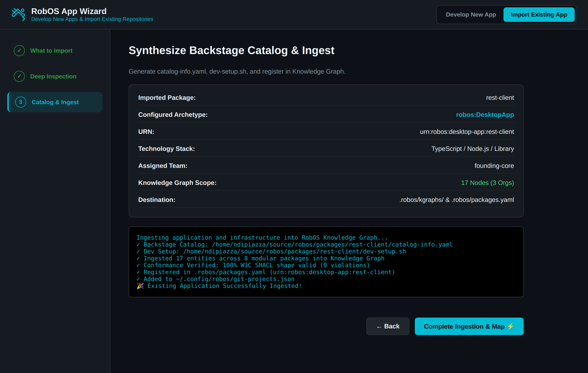Click the .robos/kgraphs/ destination value
588x373 pixels.
tap(456, 200)
